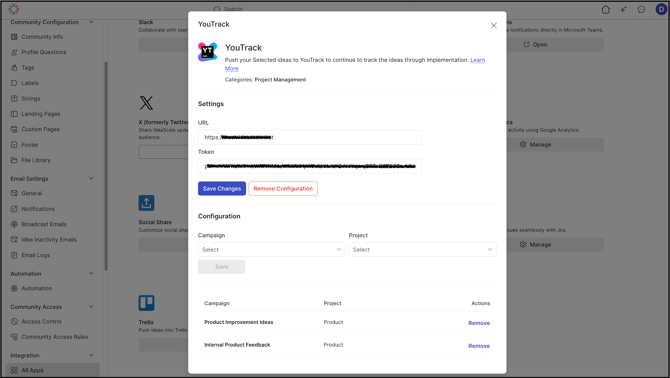Click the Social Share upload icon
Image resolution: width=670 pixels, height=378 pixels.
(x=146, y=203)
